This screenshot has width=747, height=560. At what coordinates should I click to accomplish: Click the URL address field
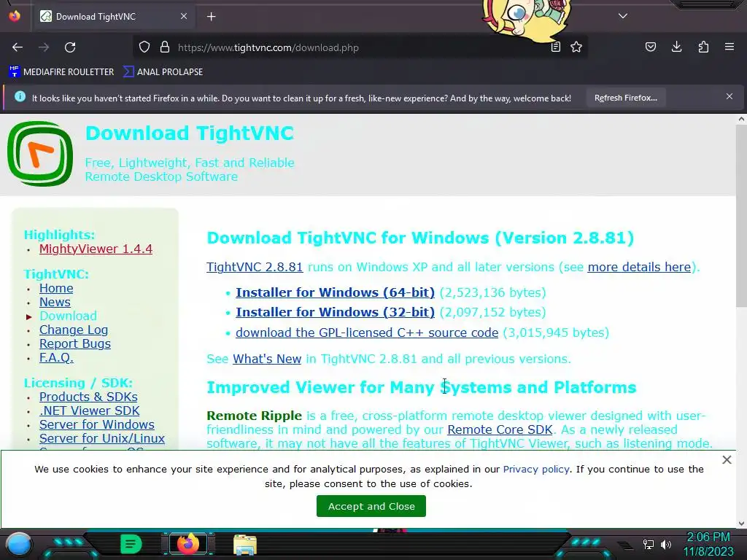(362, 47)
